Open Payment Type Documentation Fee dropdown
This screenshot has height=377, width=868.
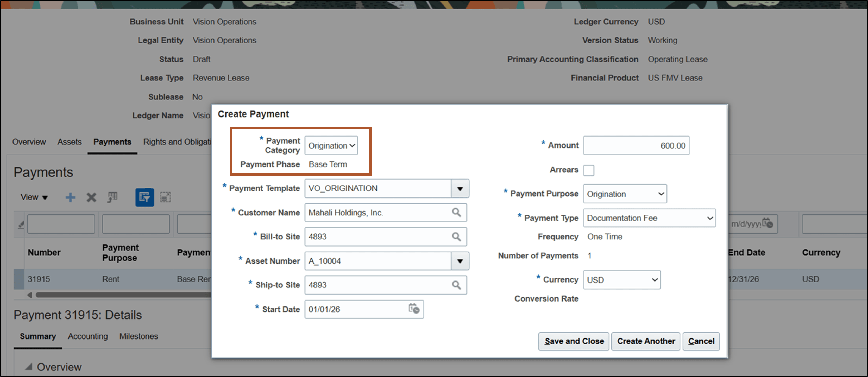[x=649, y=218]
